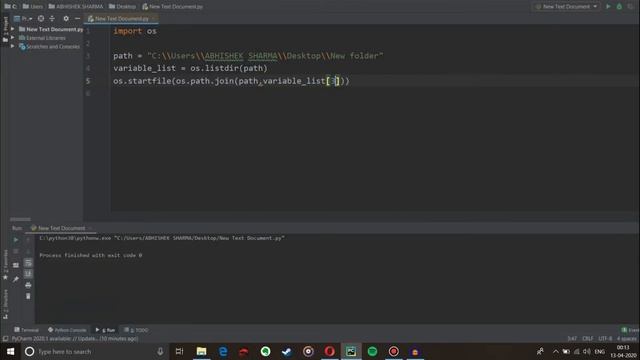Hide the Project tool window
Image resolution: width=640 pixels, height=360 pixels.
(77, 18)
